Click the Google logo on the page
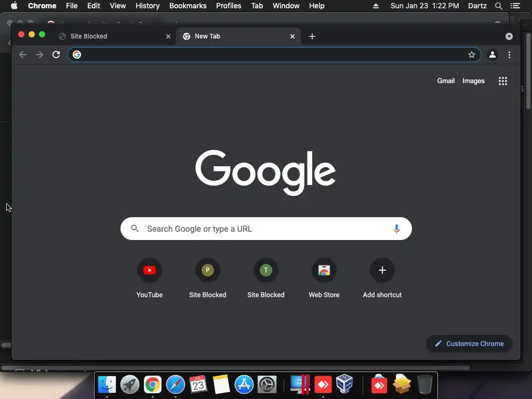This screenshot has height=399, width=532. click(265, 172)
